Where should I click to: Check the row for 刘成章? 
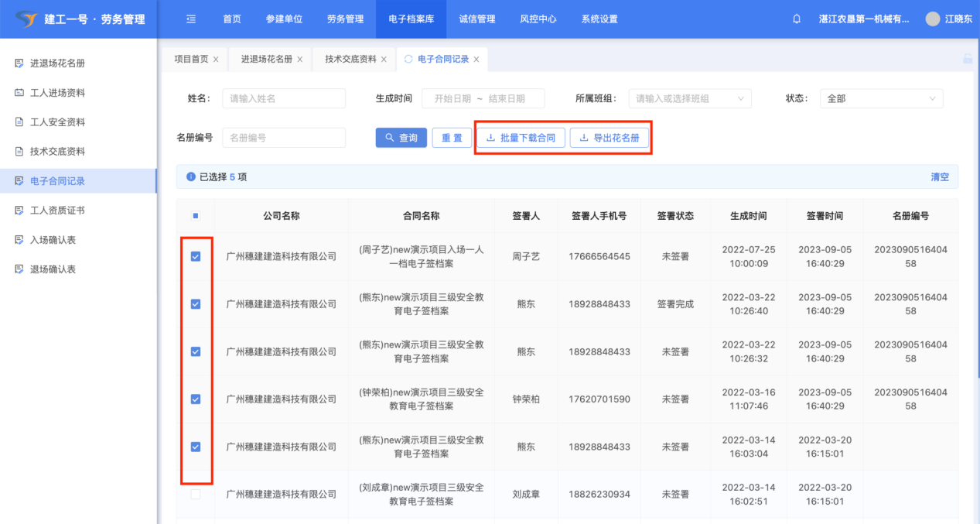coord(196,494)
